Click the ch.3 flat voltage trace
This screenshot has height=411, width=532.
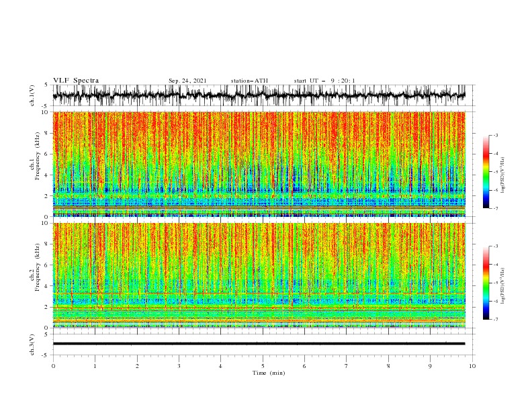click(x=259, y=344)
